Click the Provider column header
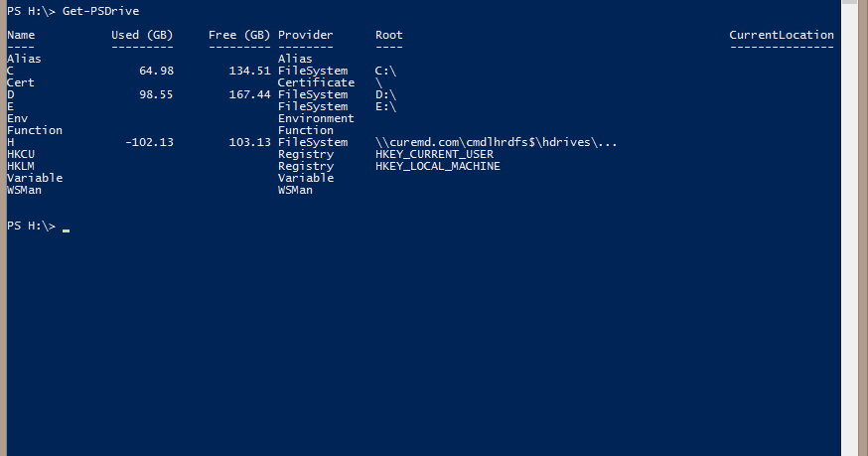 [306, 35]
